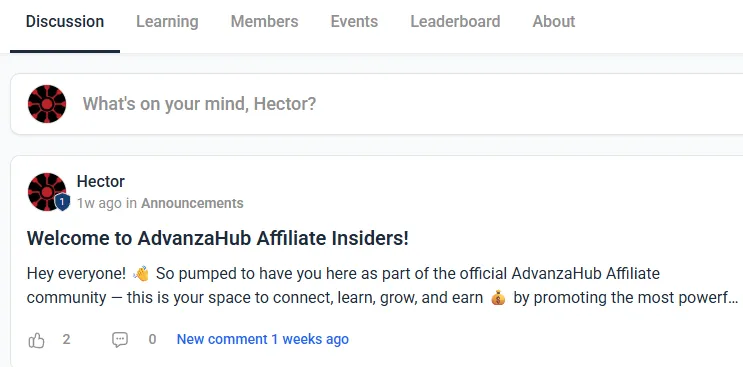The image size is (743, 367).
Task: Click the "1w ago" post timestamp
Action: click(100, 203)
